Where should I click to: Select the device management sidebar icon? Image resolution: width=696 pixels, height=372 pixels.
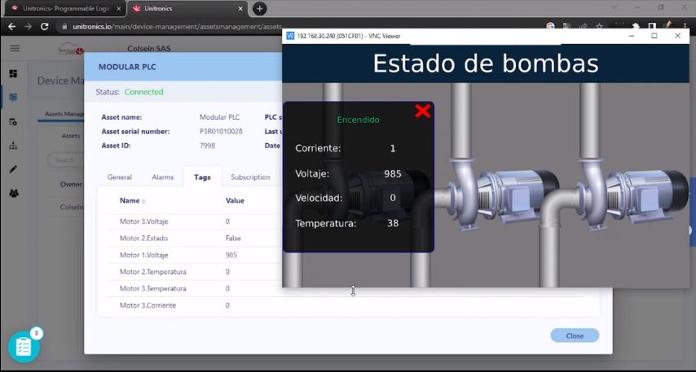point(13,97)
